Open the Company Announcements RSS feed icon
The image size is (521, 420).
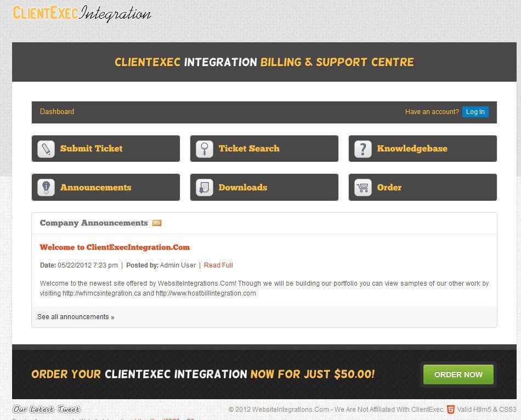(x=157, y=223)
